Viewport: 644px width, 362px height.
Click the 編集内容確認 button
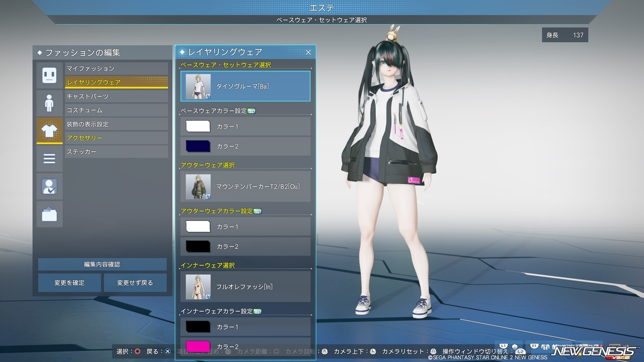click(x=102, y=264)
